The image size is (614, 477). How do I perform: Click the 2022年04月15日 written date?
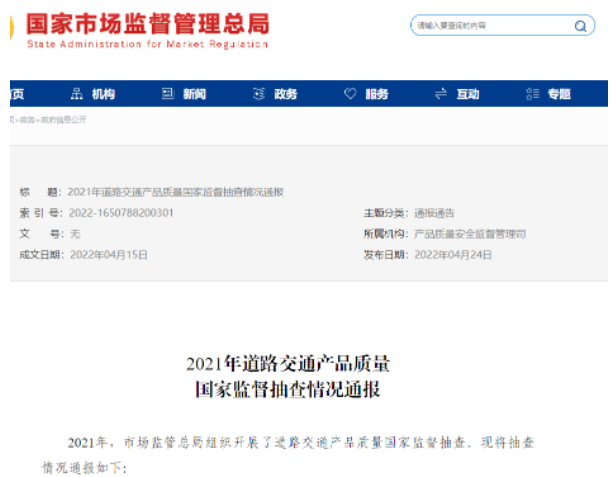[x=109, y=255]
